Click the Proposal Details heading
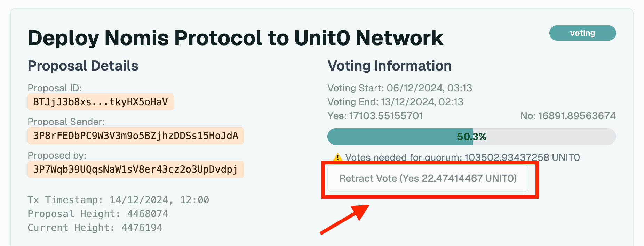Viewport: 644px width, 246px height. click(83, 66)
